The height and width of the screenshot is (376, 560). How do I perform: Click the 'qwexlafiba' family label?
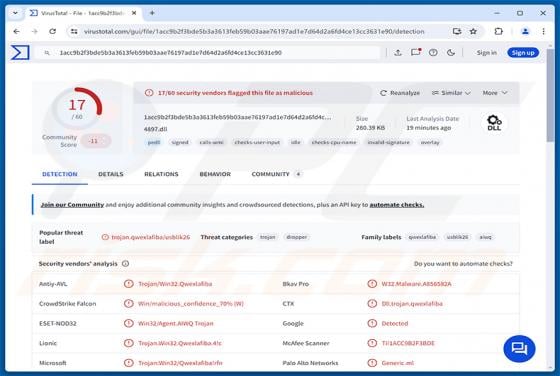pyautogui.click(x=422, y=237)
